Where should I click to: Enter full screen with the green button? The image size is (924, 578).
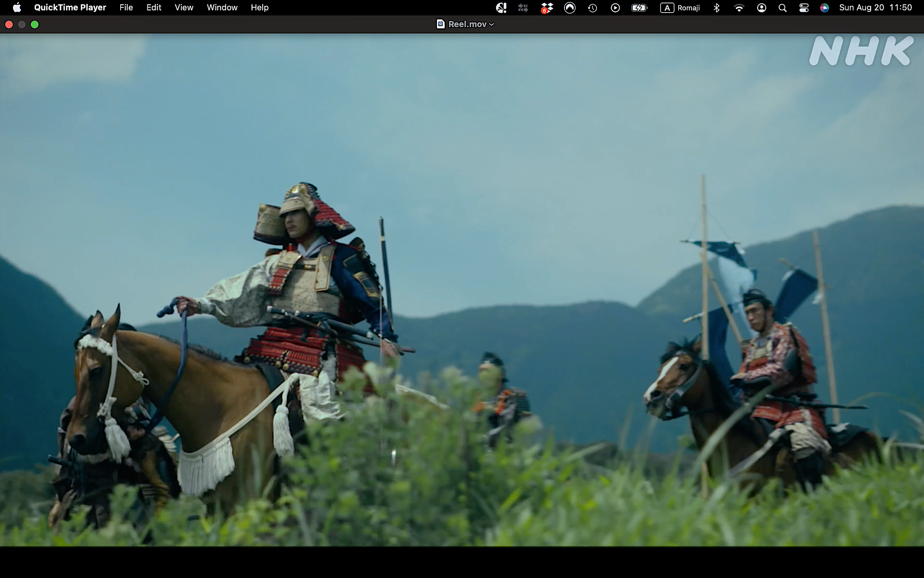34,24
